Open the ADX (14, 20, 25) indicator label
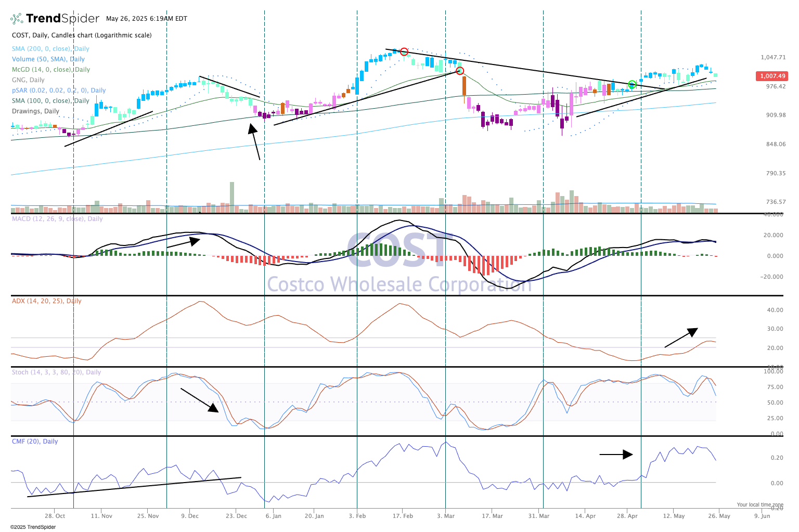The height and width of the screenshot is (532, 799). 47,301
